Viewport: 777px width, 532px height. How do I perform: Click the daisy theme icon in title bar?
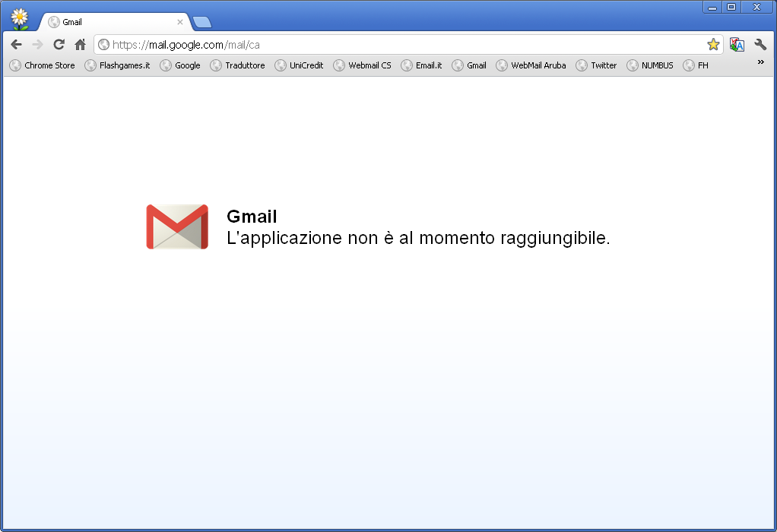pos(20,19)
